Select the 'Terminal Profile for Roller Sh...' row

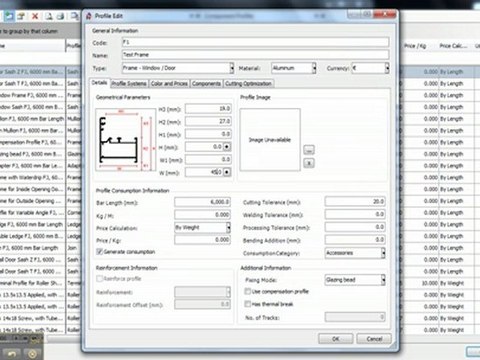pyautogui.click(x=40, y=283)
